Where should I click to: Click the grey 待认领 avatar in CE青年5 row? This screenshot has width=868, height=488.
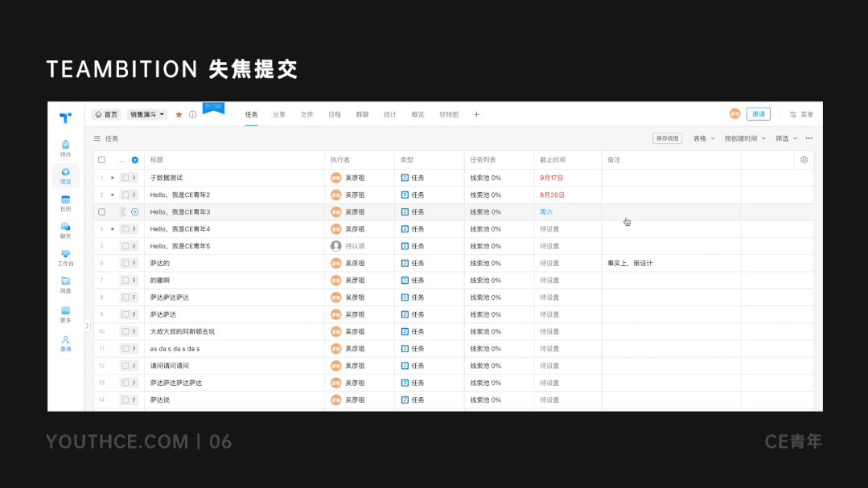point(336,246)
